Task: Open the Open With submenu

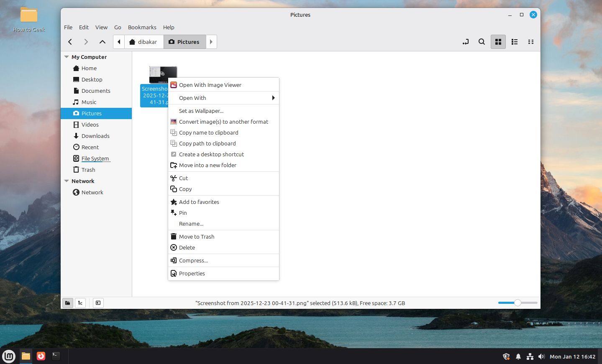Action: tap(192, 98)
